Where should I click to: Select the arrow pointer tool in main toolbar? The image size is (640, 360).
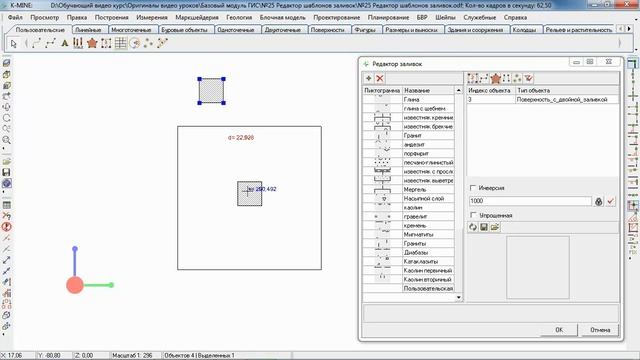point(14,43)
